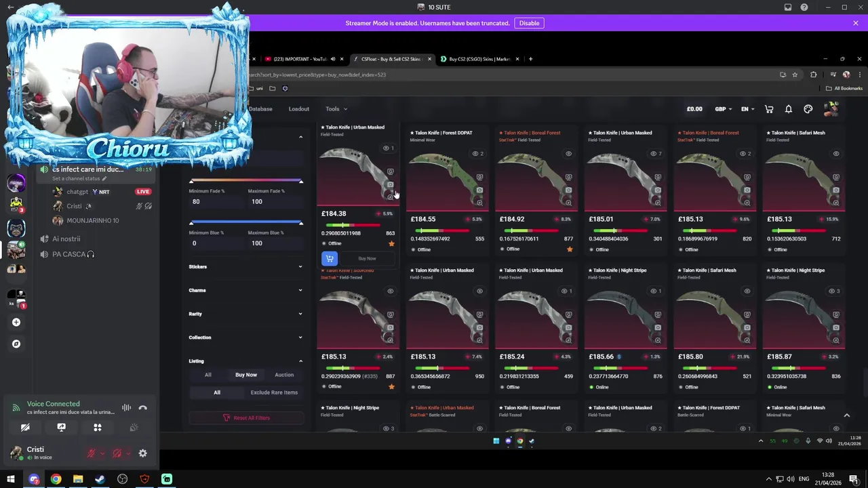Open the CSFloat profile avatar
868x488 pixels.
831,108
